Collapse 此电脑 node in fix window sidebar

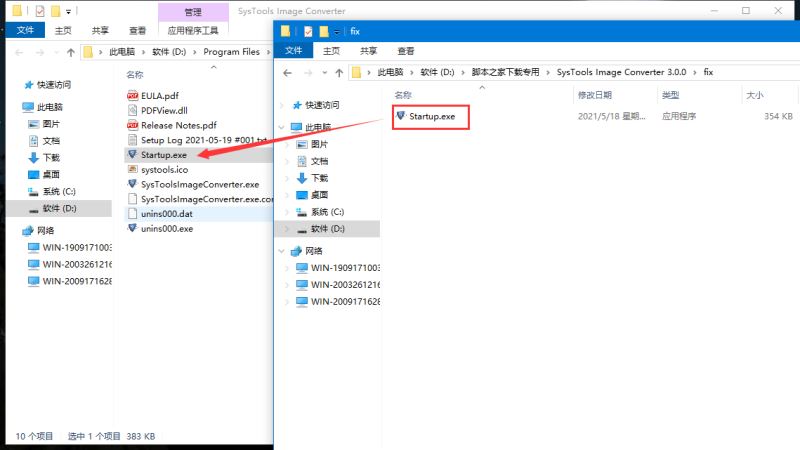[282, 127]
